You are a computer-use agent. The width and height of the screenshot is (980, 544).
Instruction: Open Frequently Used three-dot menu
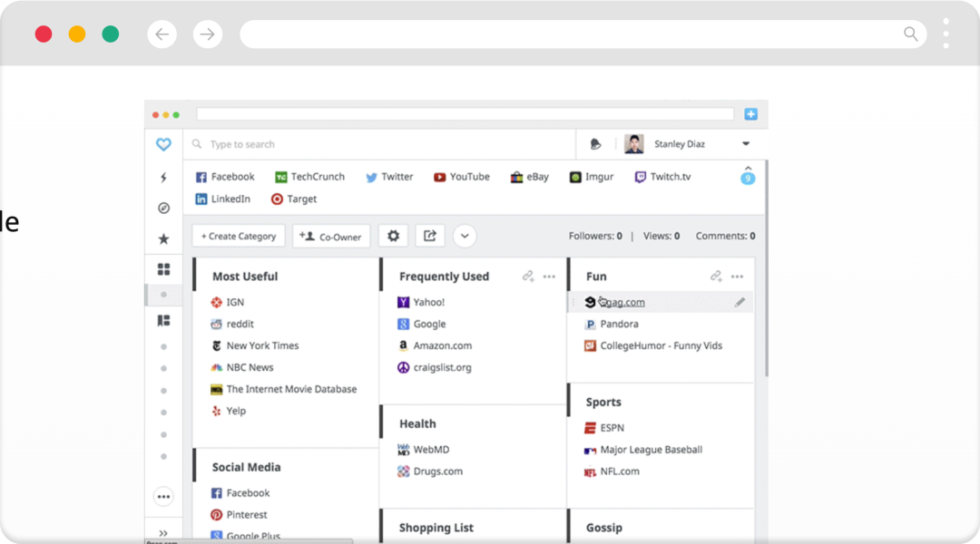(549, 276)
